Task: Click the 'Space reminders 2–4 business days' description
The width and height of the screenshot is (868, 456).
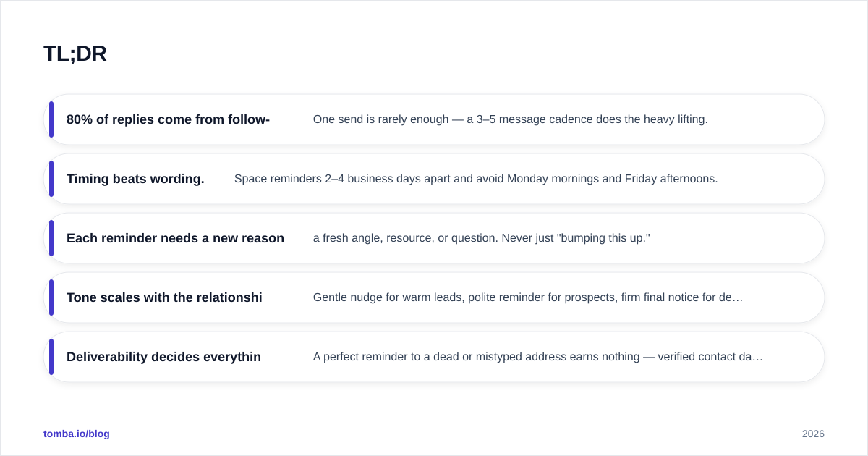Action: (476, 179)
